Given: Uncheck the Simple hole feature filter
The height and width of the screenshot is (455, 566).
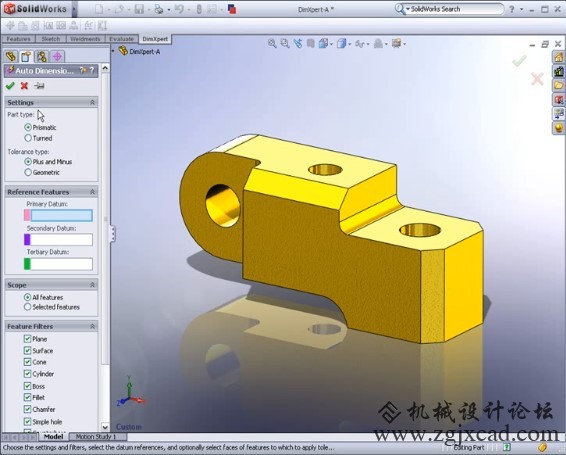Looking at the screenshot, I should (27, 421).
